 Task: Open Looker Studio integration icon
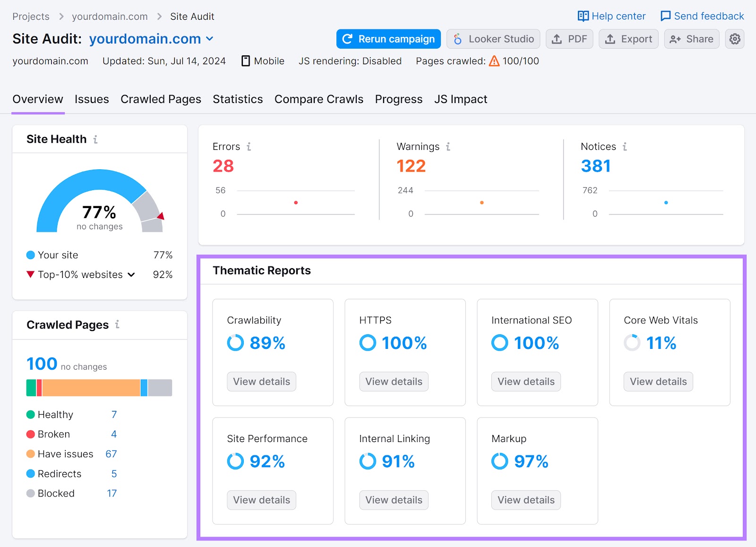456,39
